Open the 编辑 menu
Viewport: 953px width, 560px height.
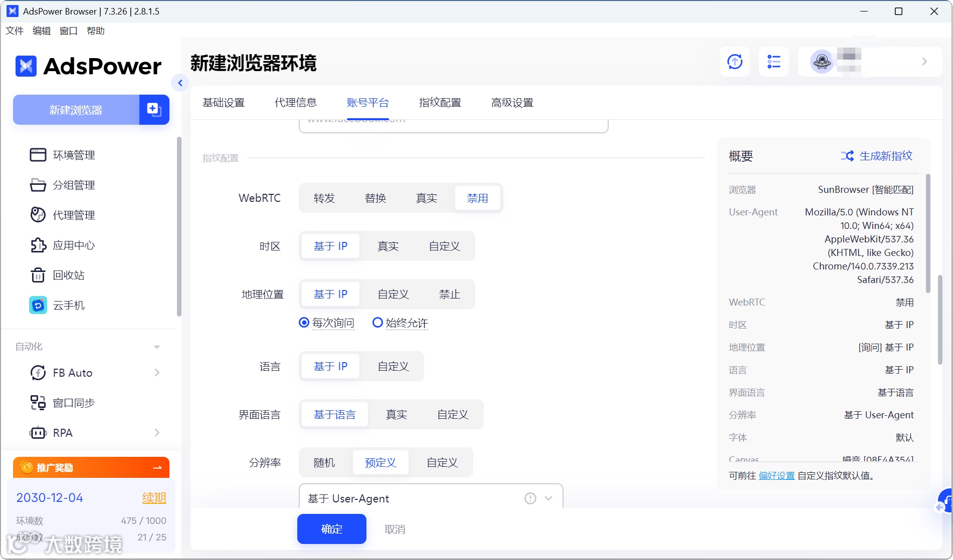[42, 31]
